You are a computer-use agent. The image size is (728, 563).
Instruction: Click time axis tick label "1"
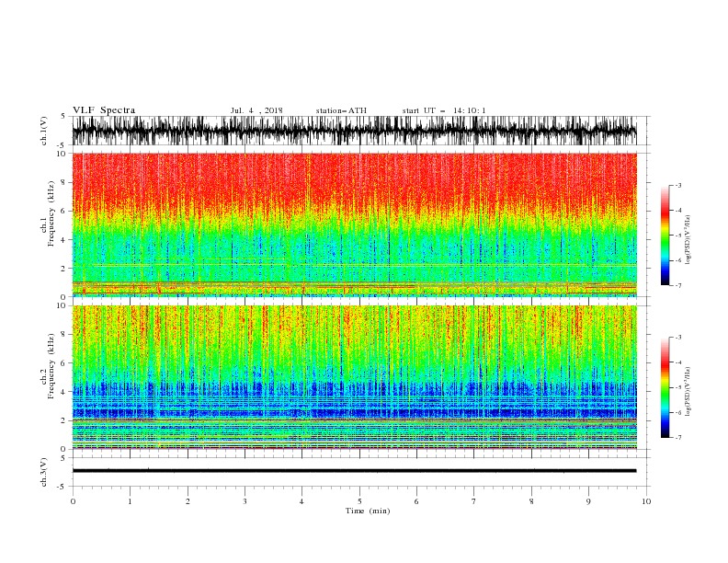pyautogui.click(x=130, y=501)
